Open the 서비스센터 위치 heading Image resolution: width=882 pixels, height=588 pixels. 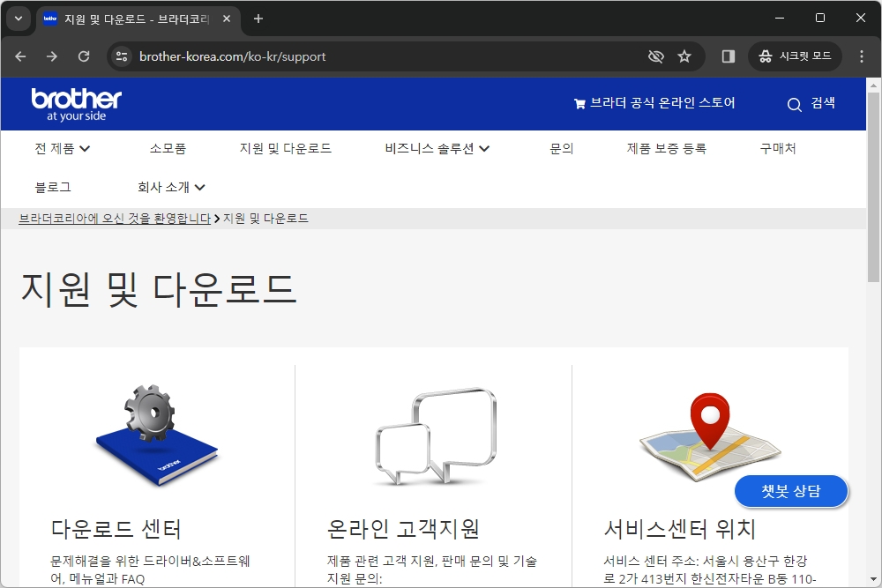(679, 529)
